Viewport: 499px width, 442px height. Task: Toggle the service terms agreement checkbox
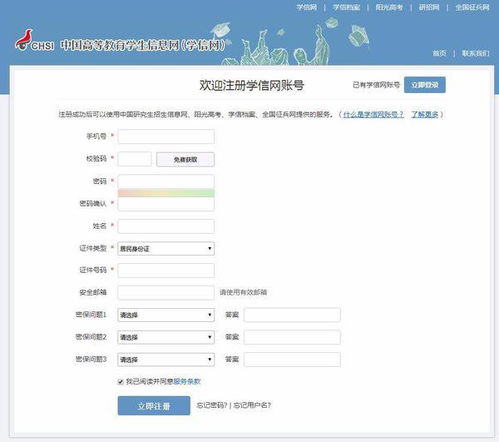(x=121, y=382)
